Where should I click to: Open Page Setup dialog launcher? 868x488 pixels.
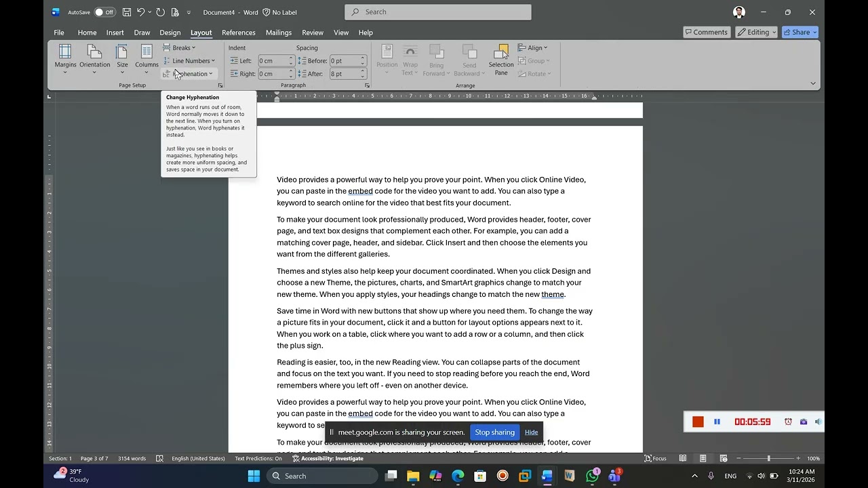click(x=220, y=86)
